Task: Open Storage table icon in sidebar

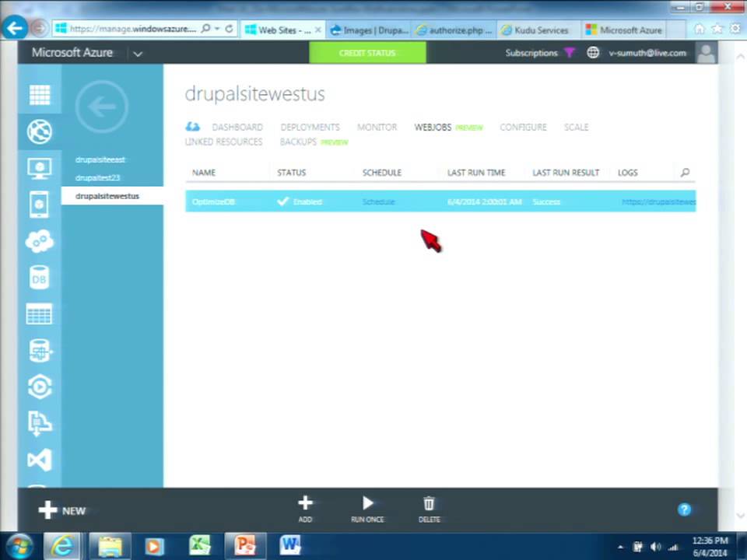Action: pos(40,314)
